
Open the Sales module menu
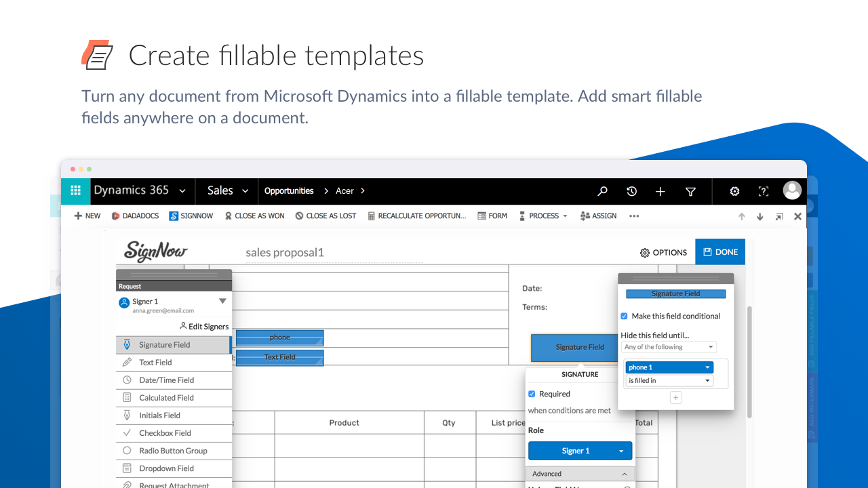(228, 191)
